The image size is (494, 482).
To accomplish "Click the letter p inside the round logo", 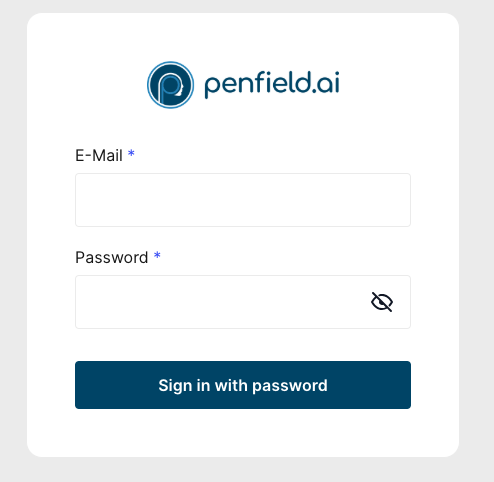I will pos(167,87).
